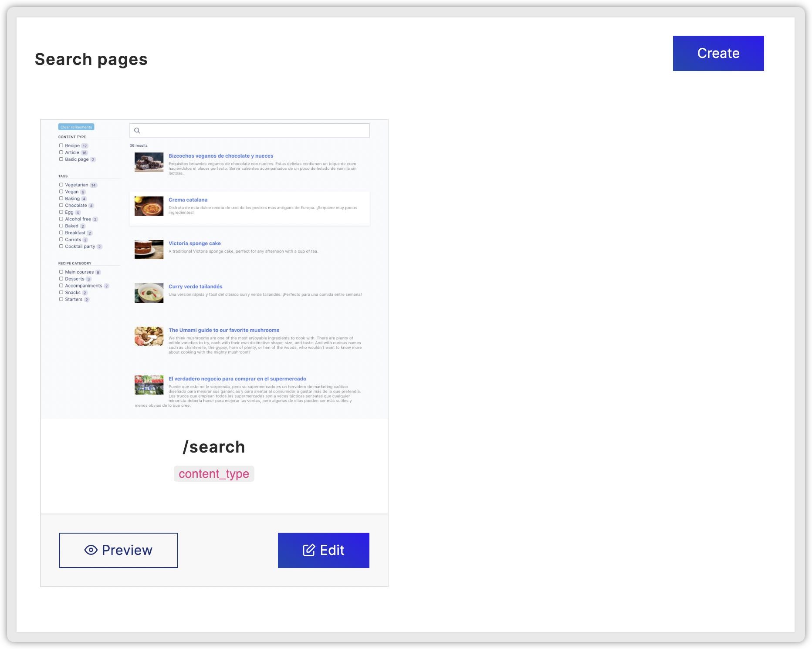The image size is (812, 649).
Task: Toggle the Alcohol free tag checkbox
Action: coord(61,219)
